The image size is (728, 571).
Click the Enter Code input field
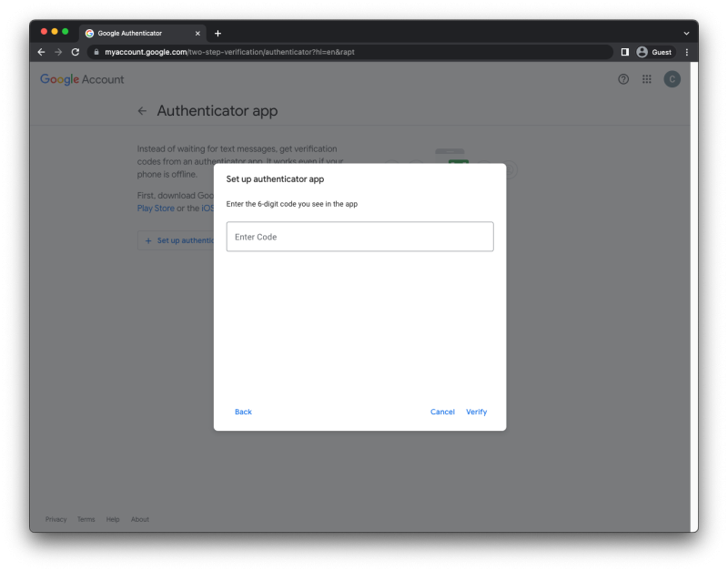359,236
